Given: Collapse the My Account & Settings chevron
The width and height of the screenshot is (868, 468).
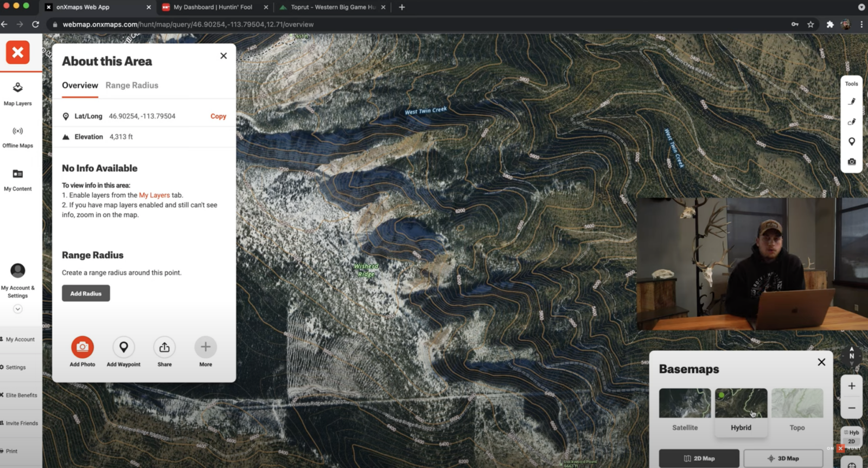Looking at the screenshot, I should [x=18, y=309].
